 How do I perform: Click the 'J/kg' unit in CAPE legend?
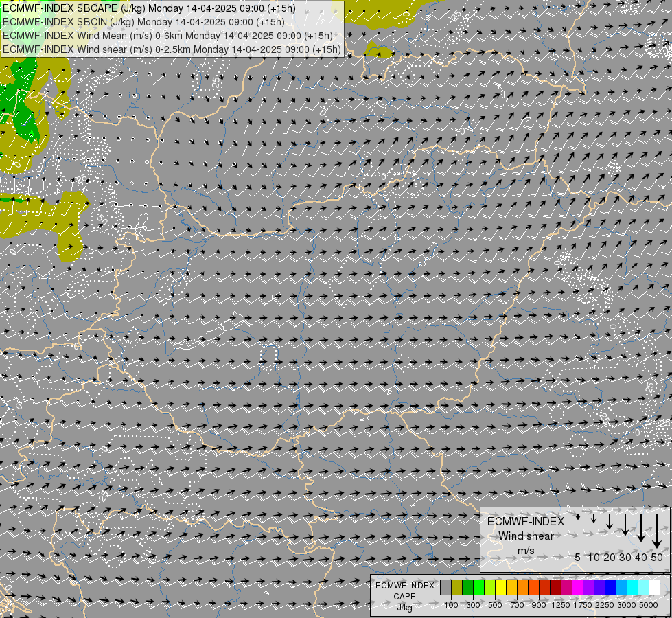pyautogui.click(x=404, y=608)
